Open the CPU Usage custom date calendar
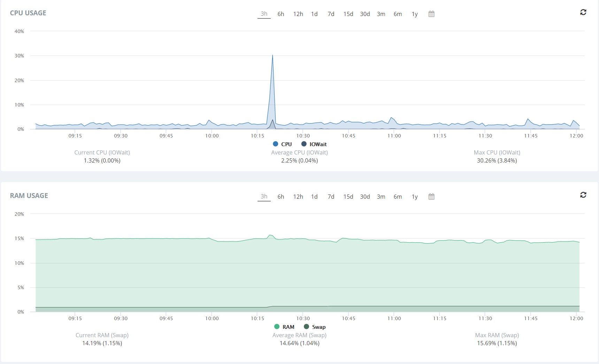Viewport: 599px width, 364px height. (x=431, y=14)
